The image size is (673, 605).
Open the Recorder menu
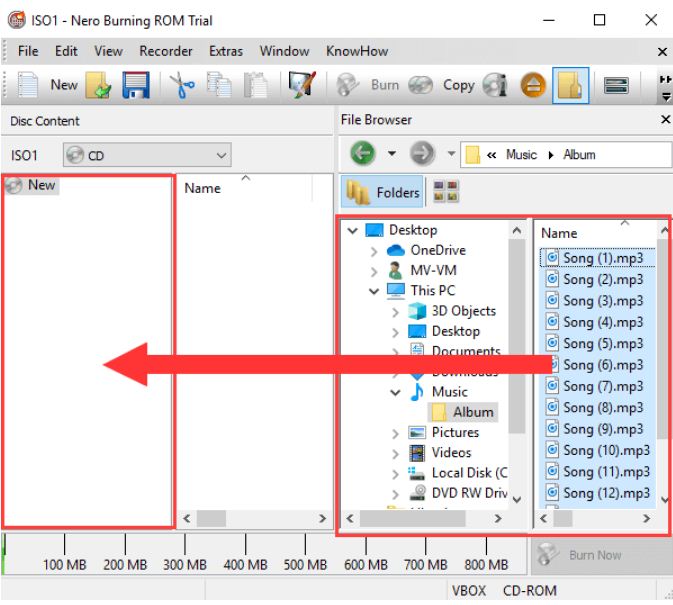coord(166,51)
